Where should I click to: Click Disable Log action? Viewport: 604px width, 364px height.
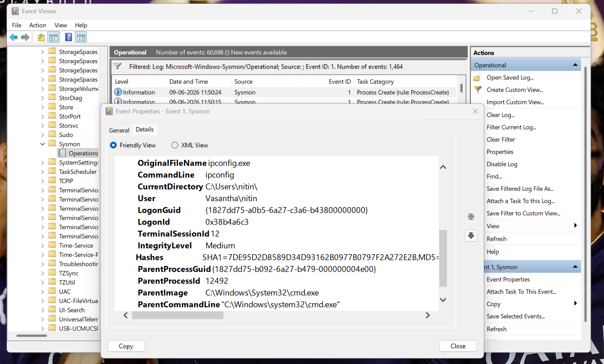point(502,164)
